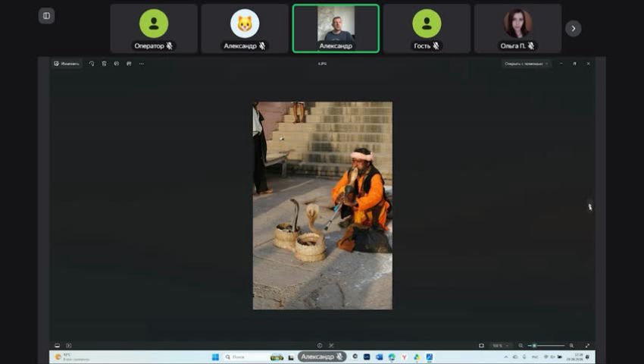This screenshot has height=364, width=644.
Task: Fit image to window icon
Action: pyautogui.click(x=481, y=346)
